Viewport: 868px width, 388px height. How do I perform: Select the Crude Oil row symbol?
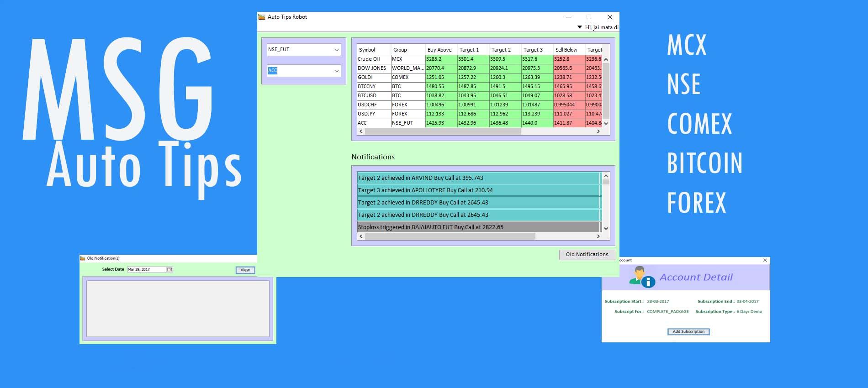(x=374, y=59)
